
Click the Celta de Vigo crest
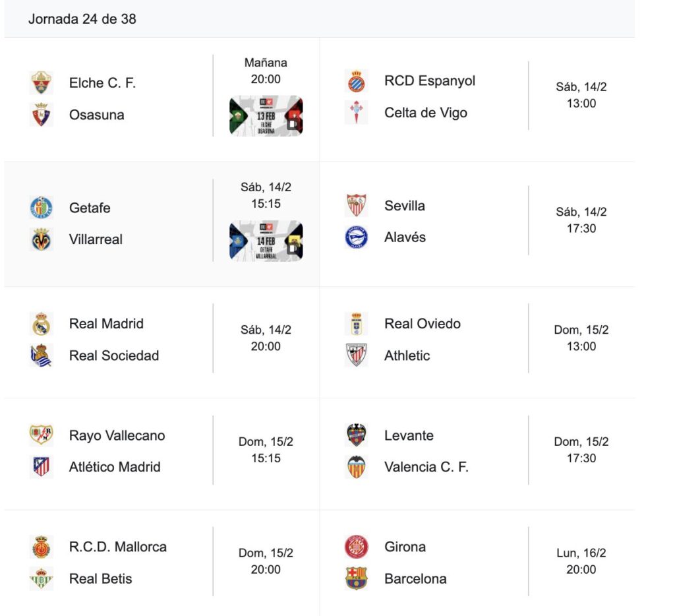coord(357,113)
